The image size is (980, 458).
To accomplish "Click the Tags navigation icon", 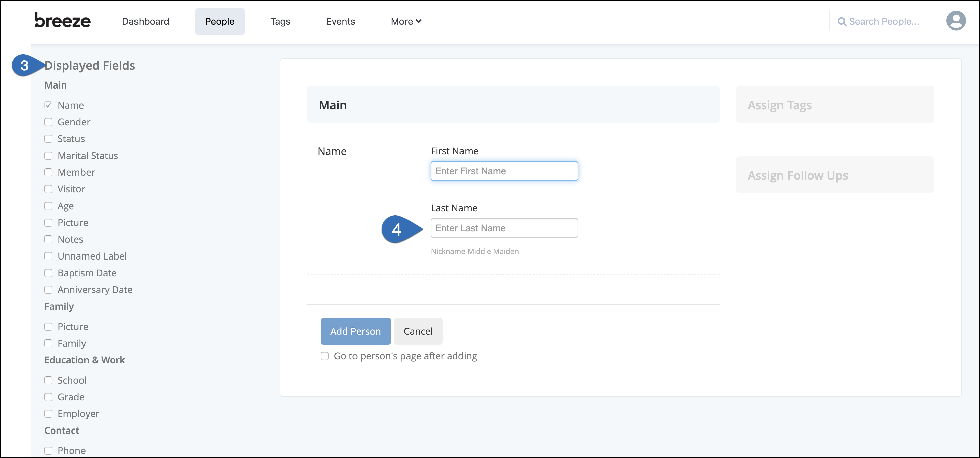I will tap(281, 21).
